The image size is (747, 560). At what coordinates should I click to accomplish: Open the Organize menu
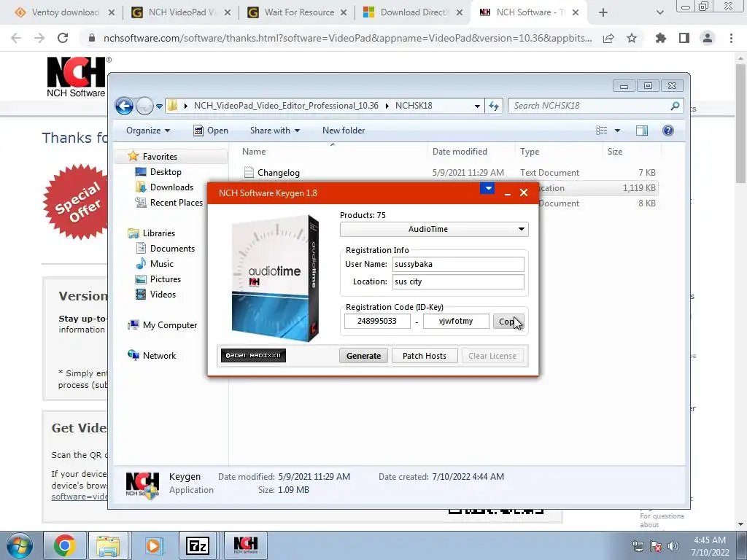147,131
